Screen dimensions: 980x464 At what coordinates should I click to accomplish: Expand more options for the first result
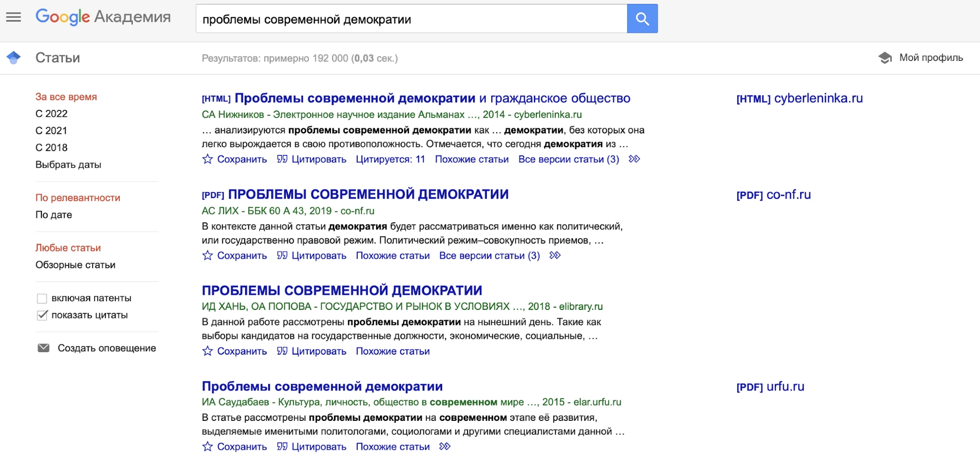634,159
